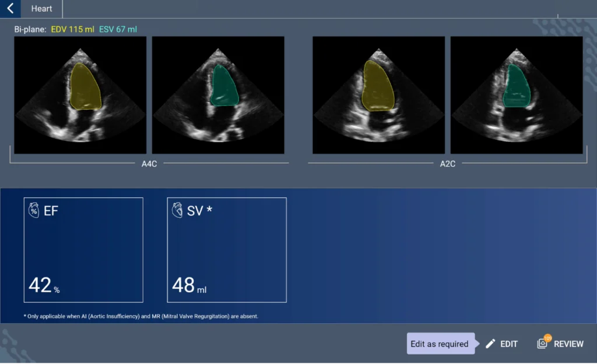Image resolution: width=597 pixels, height=364 pixels.
Task: Open the A2C end-systolic teal contour image
Action: tap(517, 95)
